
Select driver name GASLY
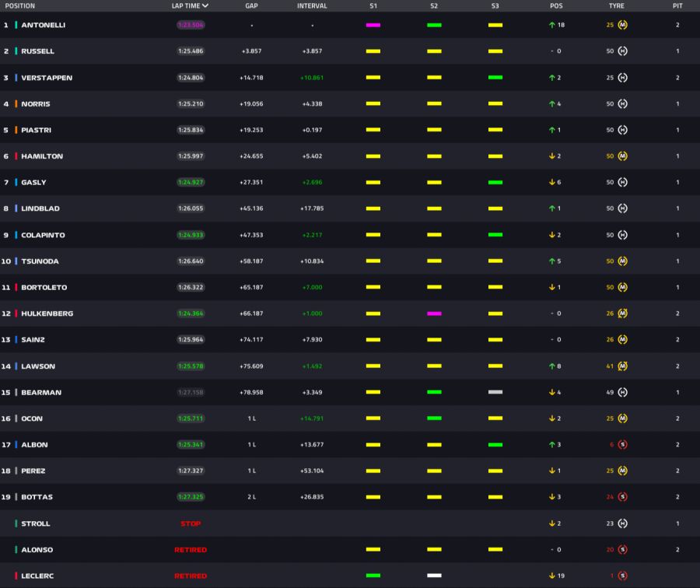pos(34,182)
